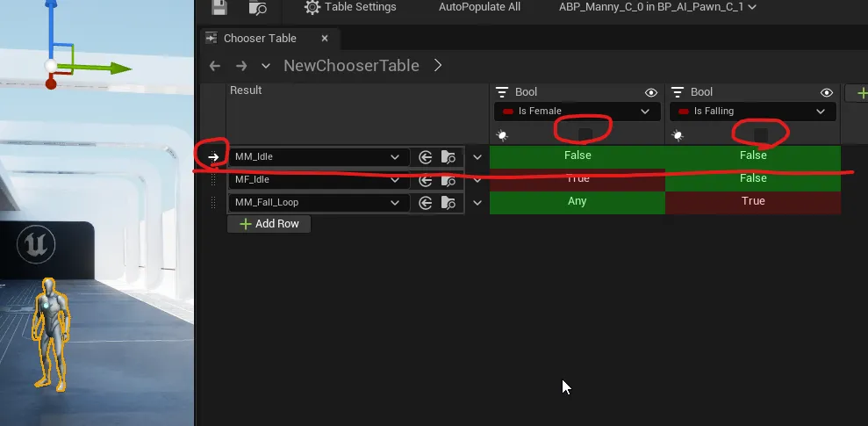Open the Is Female property dropdown

pyautogui.click(x=577, y=112)
